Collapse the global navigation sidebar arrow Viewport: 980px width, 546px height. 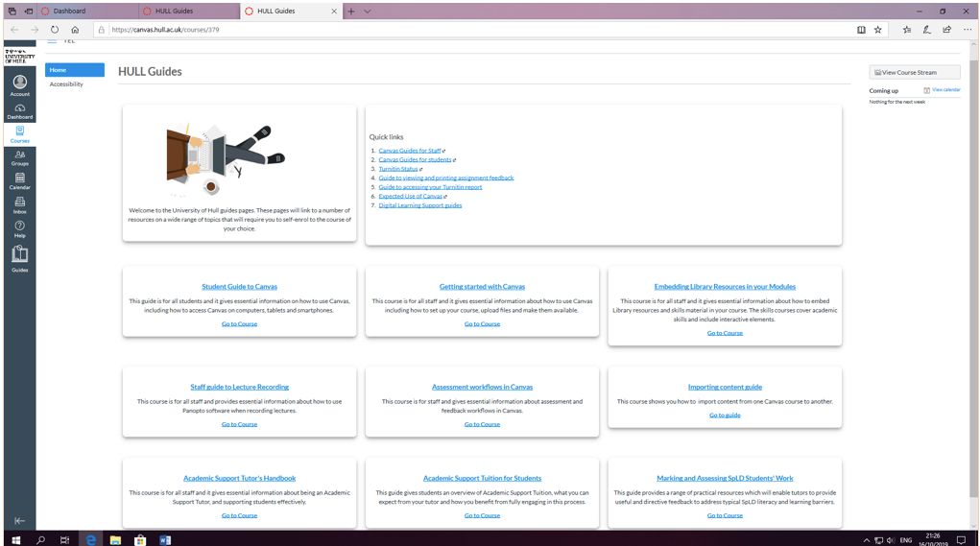point(19,520)
